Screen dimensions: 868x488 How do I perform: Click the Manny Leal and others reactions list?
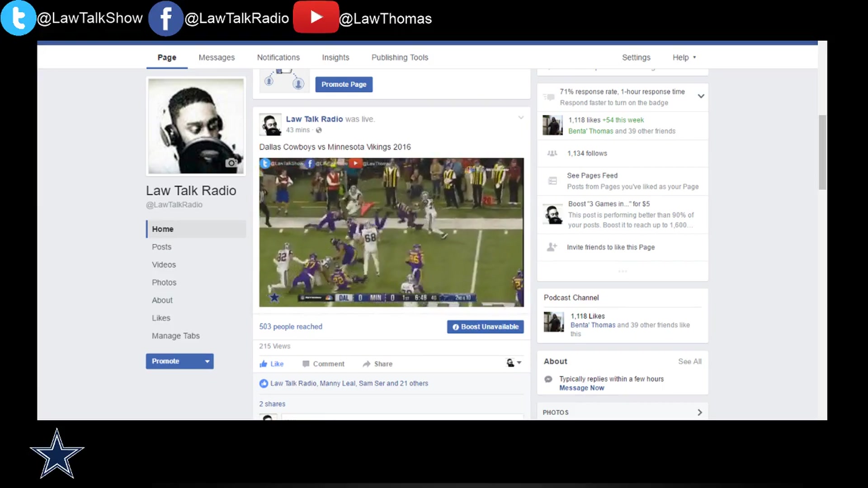(x=349, y=383)
